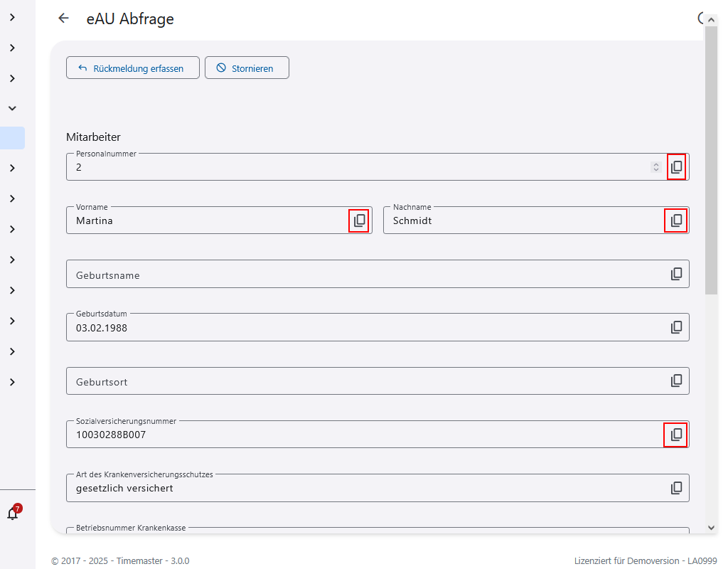Copy the Vorname field value
728x569 pixels.
360,220
